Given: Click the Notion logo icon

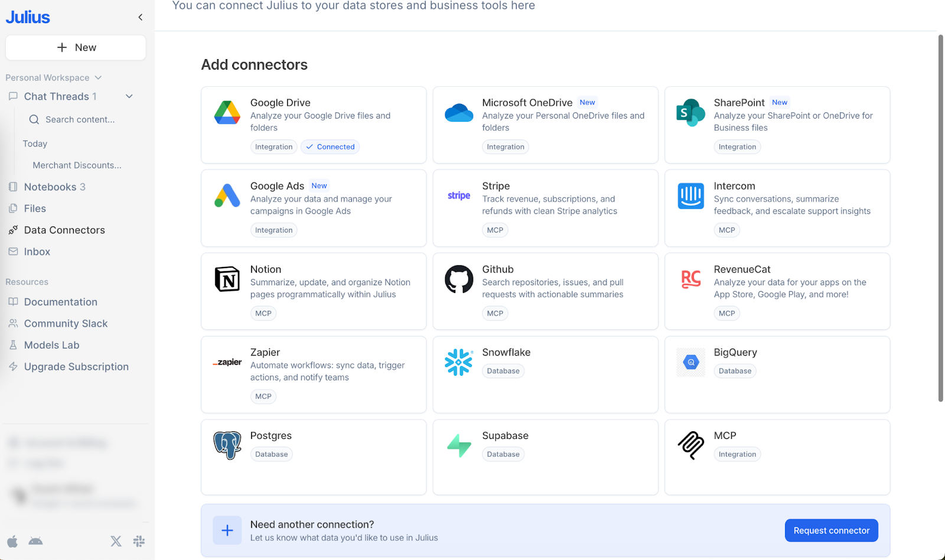Looking at the screenshot, I should [x=227, y=279].
